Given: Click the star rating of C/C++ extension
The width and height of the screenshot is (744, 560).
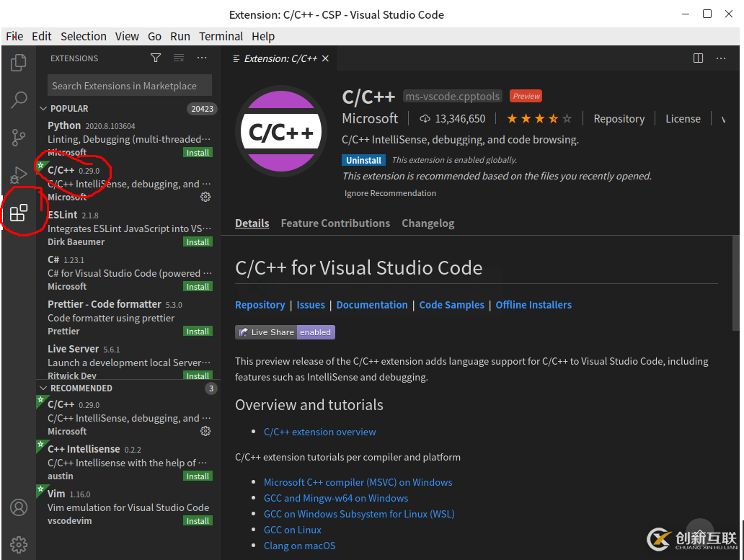Looking at the screenshot, I should 539,118.
